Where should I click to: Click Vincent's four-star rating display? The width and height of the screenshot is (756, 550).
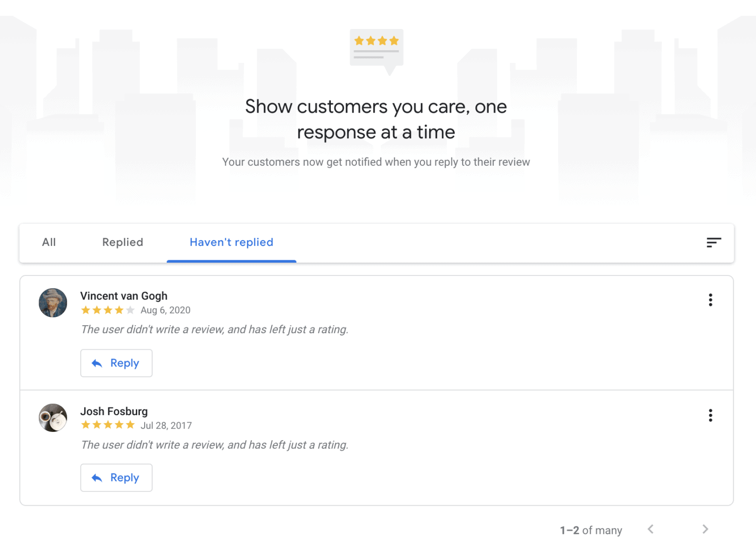coord(107,310)
